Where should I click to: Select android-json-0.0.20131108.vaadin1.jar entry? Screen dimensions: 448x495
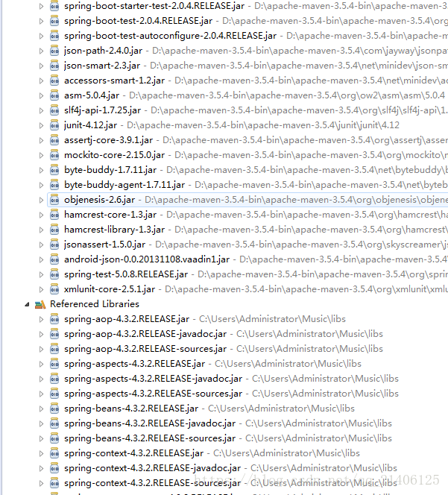147,259
